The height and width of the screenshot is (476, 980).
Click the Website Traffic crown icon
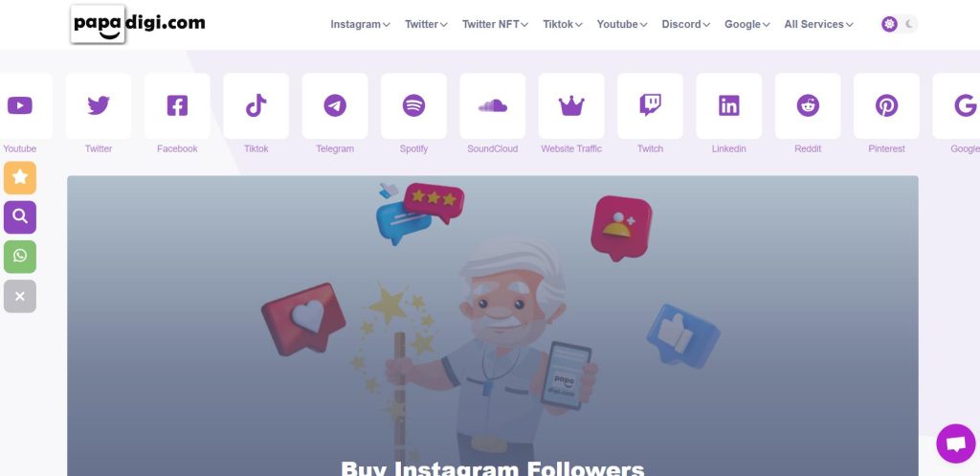pyautogui.click(x=571, y=105)
